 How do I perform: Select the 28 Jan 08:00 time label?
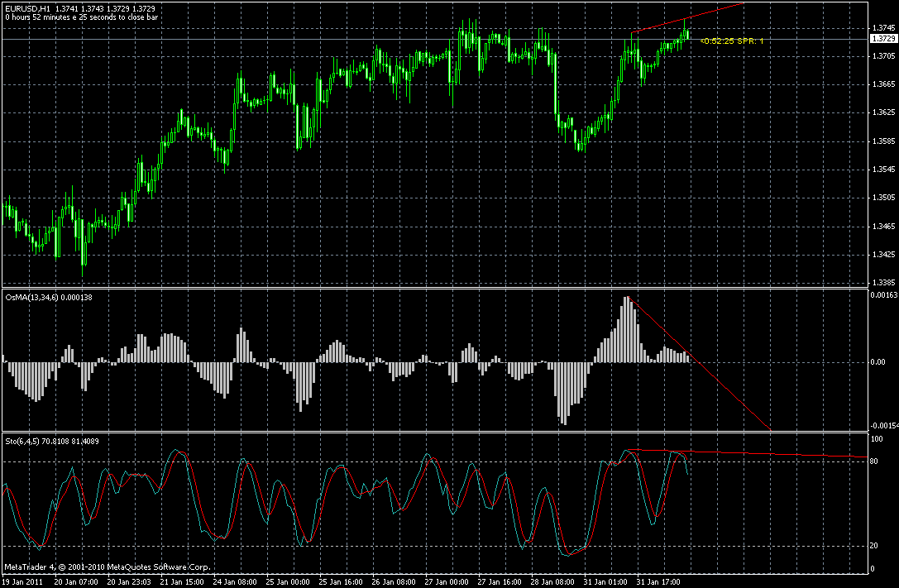point(553,582)
